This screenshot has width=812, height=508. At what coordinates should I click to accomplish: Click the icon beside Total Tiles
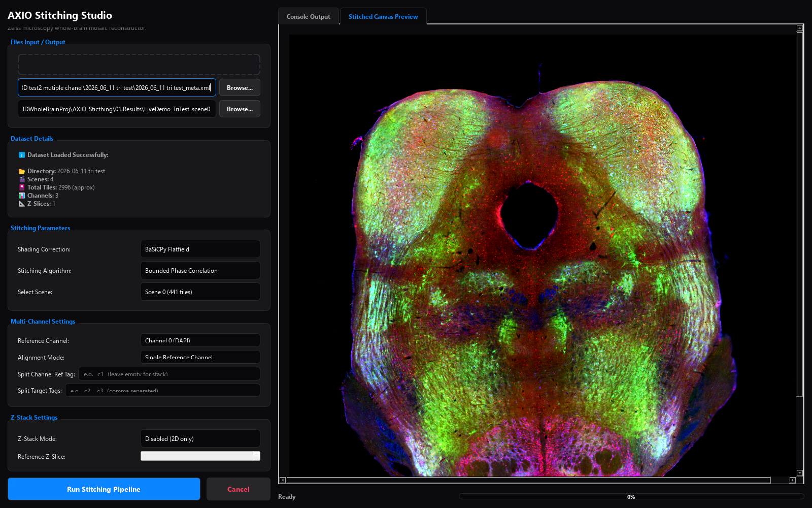coord(22,187)
